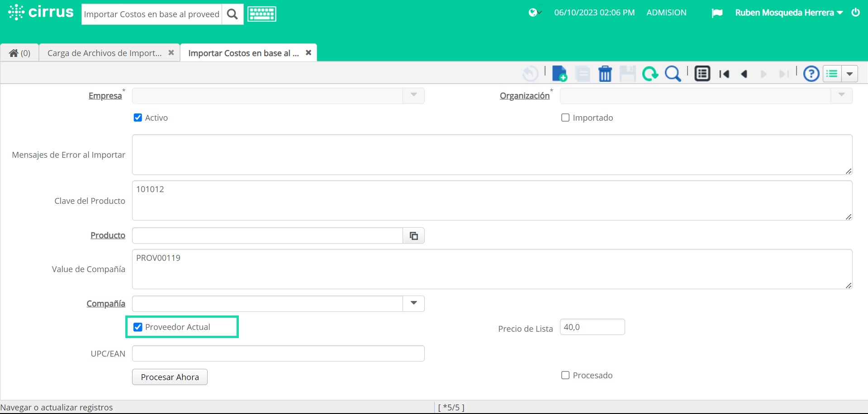Open the help dialog
The height and width of the screenshot is (414, 868).
coord(811,74)
